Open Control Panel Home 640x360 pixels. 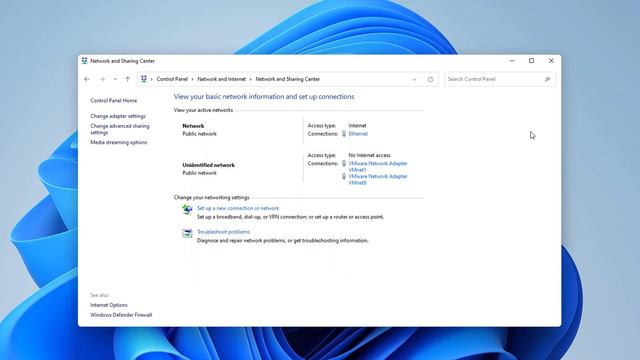[113, 100]
